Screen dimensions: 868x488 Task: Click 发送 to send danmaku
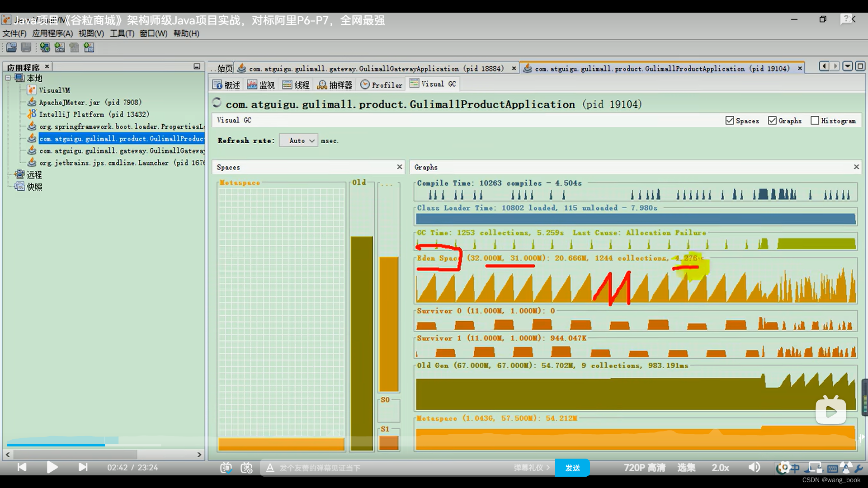click(572, 468)
